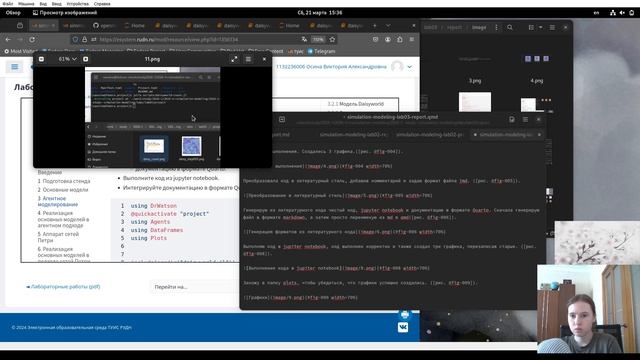Viewport: 640px width, 360px height.
Task: Switch the en keyboard layout indicator
Action: (x=596, y=13)
